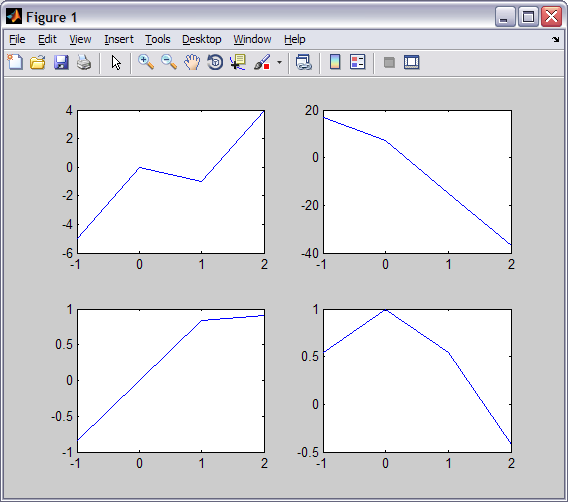Click the Show Plot Tools icon

coord(412,62)
